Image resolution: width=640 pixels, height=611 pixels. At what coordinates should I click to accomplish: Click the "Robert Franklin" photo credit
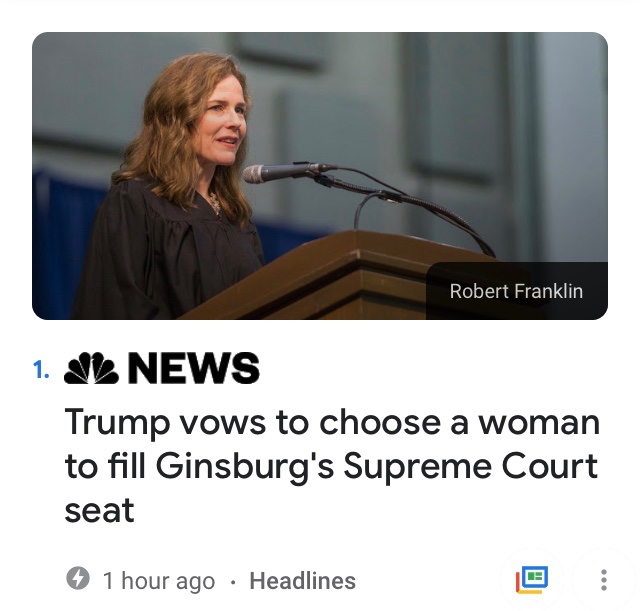click(516, 292)
